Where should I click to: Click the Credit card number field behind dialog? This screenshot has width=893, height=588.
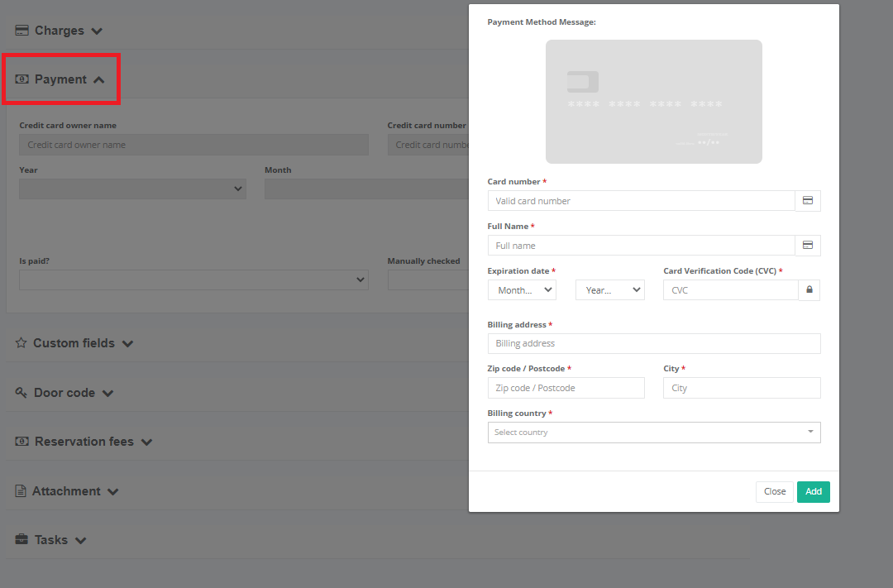pos(428,145)
